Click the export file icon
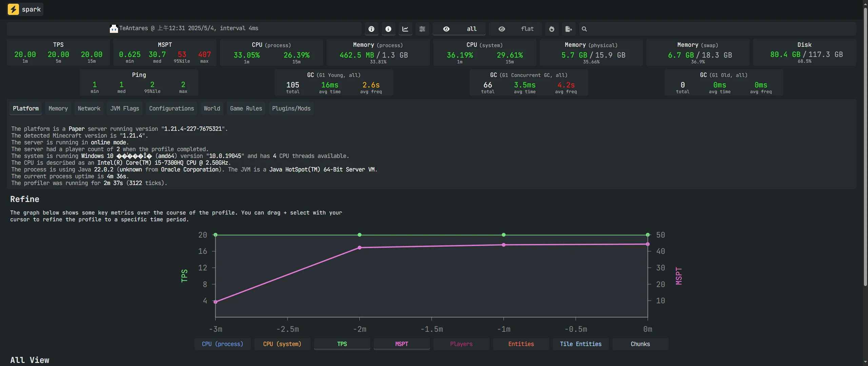The height and width of the screenshot is (366, 868). (569, 29)
